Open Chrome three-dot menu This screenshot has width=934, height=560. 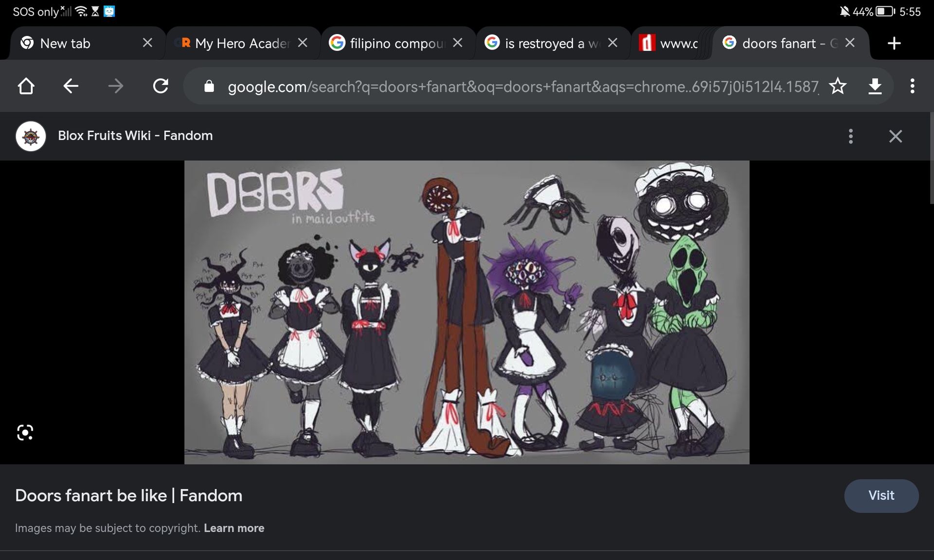(x=912, y=87)
